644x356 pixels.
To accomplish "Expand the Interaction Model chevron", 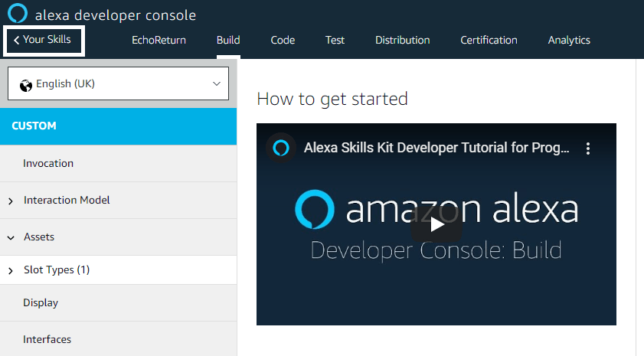I will 11,201.
